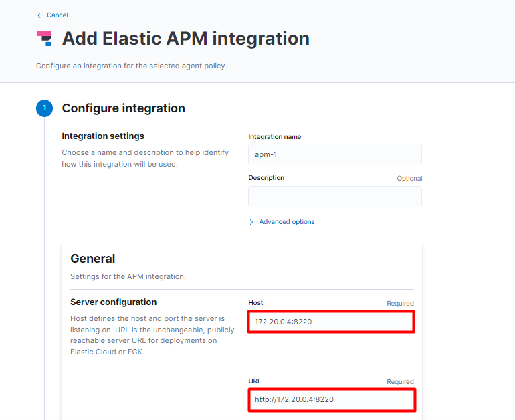Select the step 1 circle indicator

click(x=44, y=108)
